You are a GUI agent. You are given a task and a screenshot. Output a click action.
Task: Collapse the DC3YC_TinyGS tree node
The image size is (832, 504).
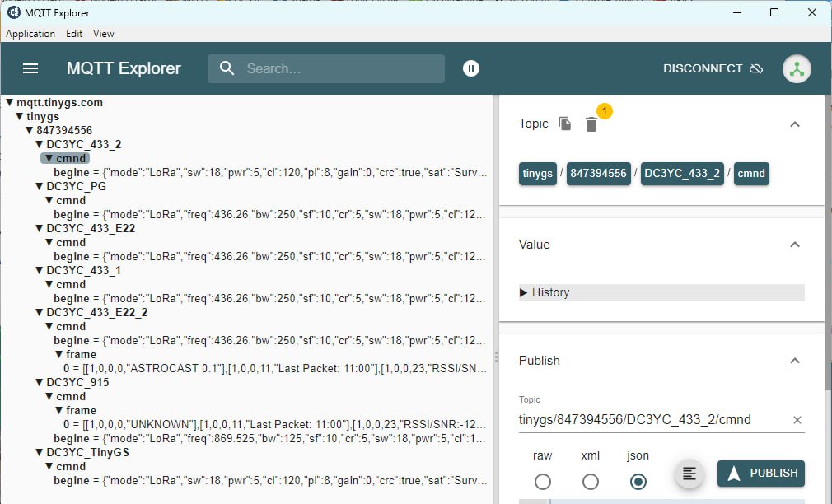[40, 452]
